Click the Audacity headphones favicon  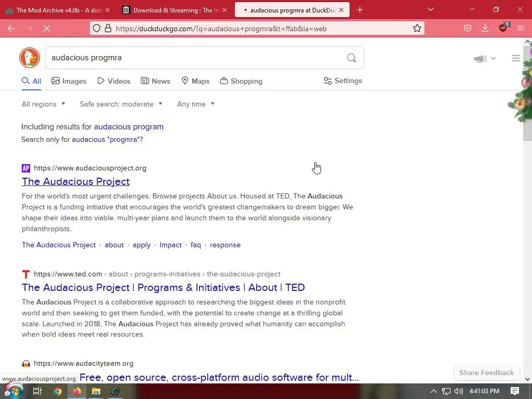(26, 364)
